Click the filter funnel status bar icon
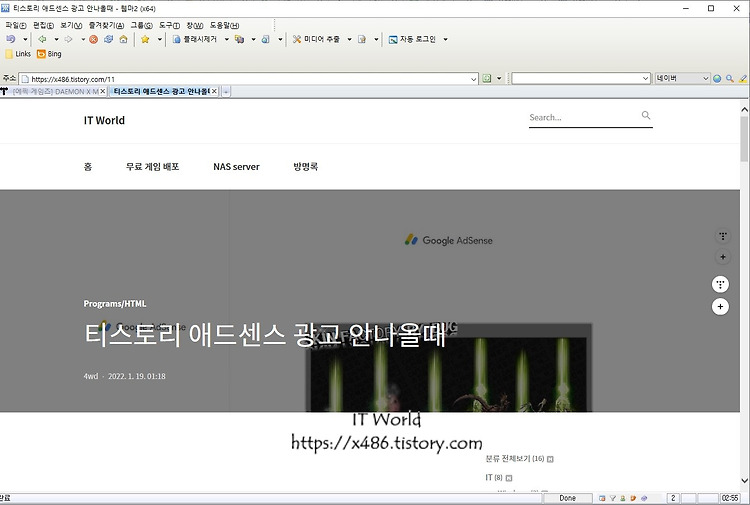 613,498
